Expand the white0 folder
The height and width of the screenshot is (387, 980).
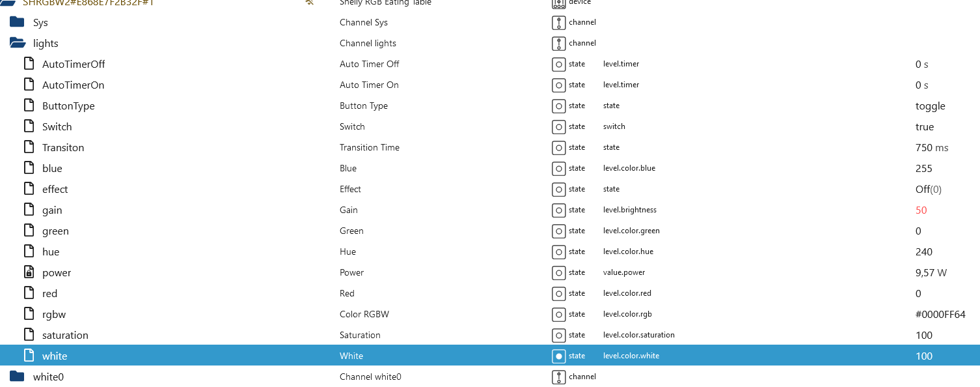[18, 377]
